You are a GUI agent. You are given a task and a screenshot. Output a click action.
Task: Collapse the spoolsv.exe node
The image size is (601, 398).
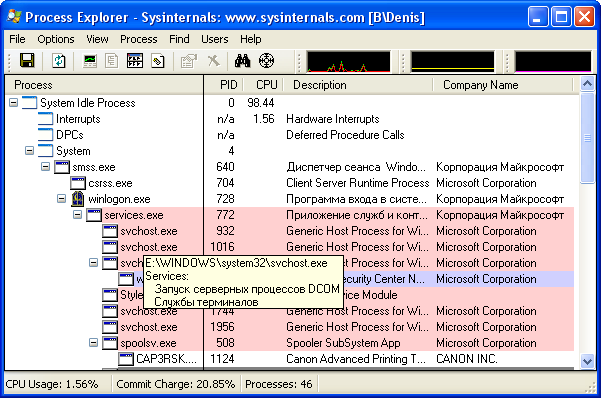[x=94, y=343]
